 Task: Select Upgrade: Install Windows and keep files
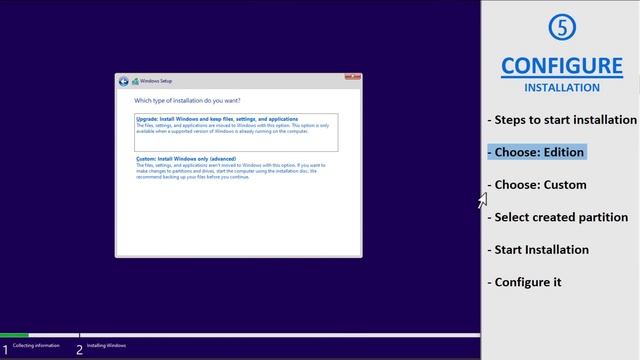point(236,132)
